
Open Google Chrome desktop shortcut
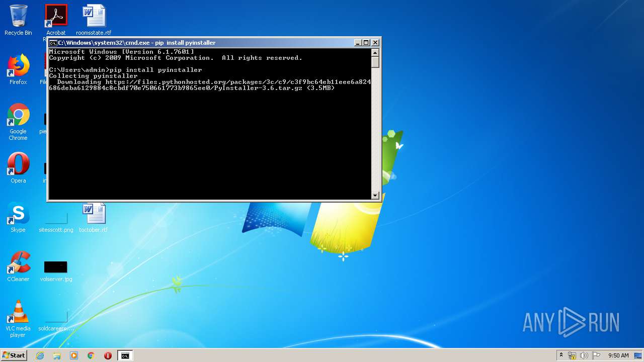click(x=18, y=122)
